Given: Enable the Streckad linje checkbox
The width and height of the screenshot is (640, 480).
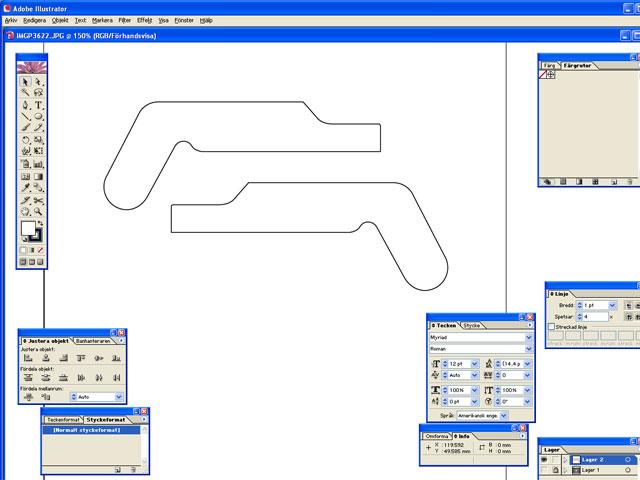Looking at the screenshot, I should coord(552,327).
